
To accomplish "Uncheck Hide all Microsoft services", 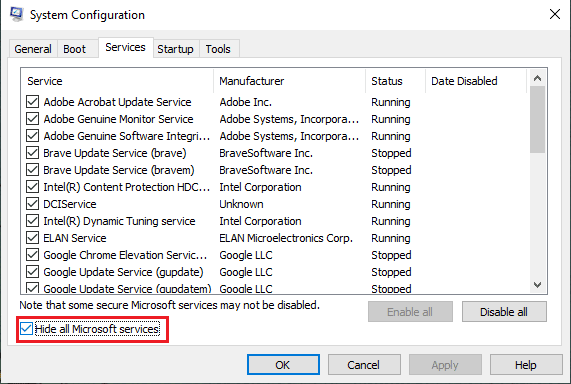I will pos(26,329).
